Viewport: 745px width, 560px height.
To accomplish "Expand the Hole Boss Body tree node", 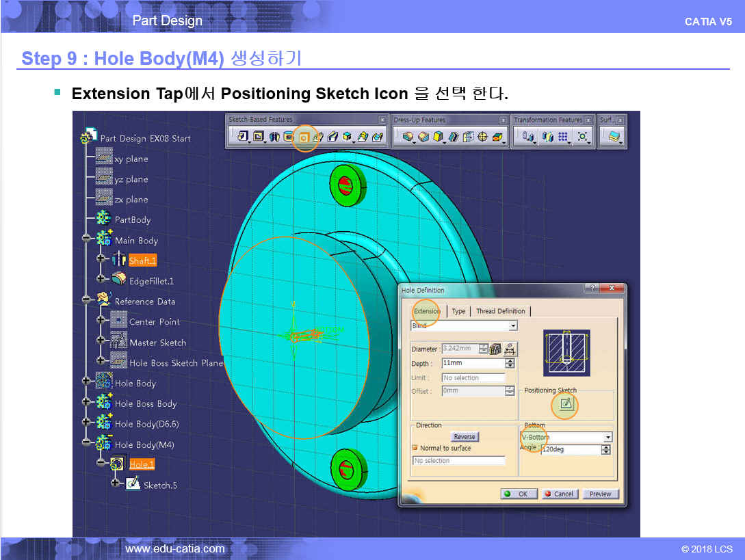I will (86, 404).
